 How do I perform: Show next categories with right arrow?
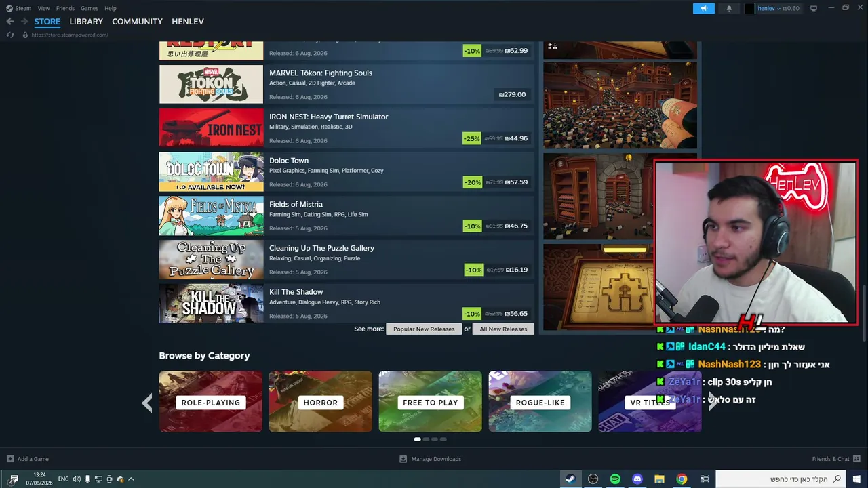pos(713,401)
